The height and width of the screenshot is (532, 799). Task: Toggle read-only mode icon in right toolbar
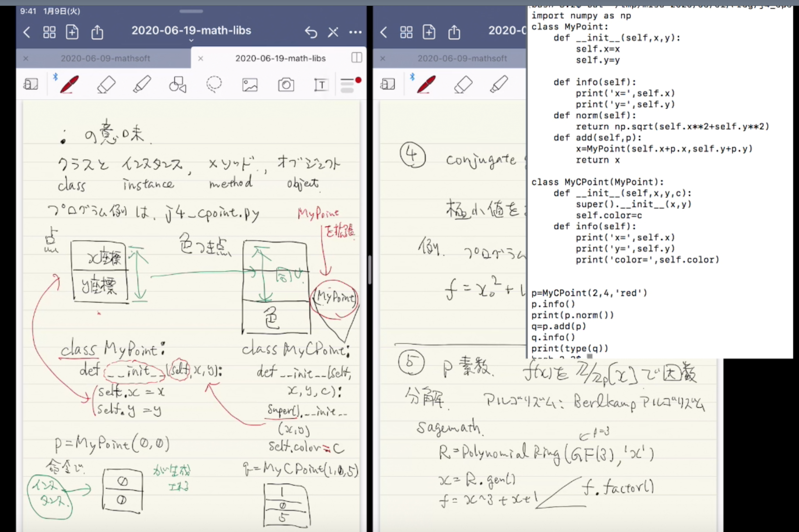(x=388, y=85)
